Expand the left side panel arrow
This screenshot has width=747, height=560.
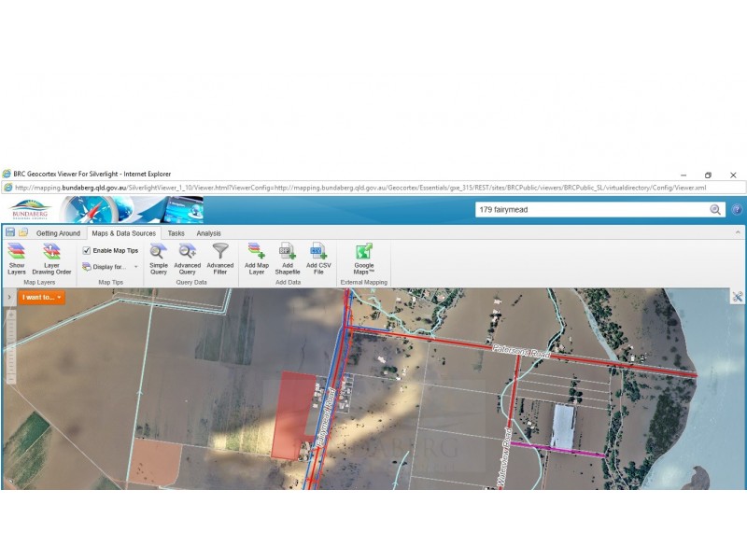coord(8,297)
